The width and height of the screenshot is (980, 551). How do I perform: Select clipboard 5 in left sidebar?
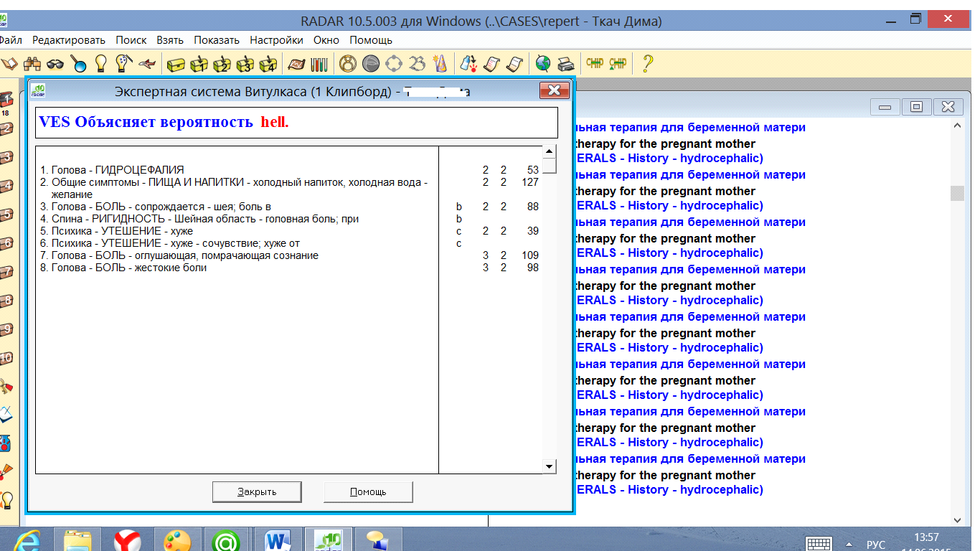point(6,215)
